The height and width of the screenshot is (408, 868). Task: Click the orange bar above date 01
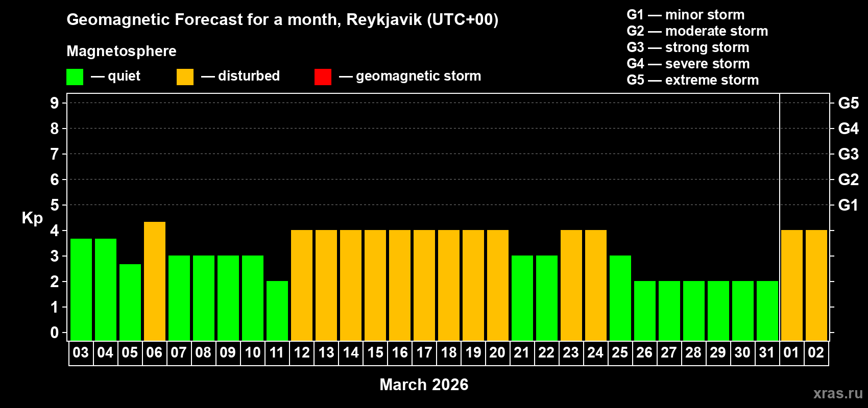[x=792, y=285]
